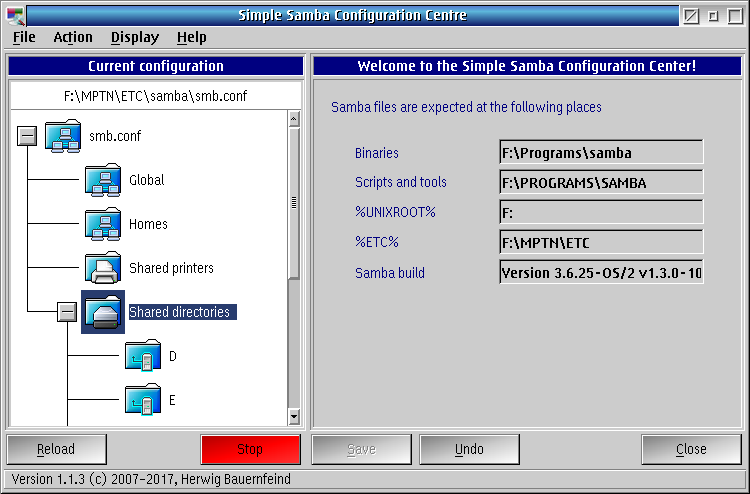Select share D label in tree
This screenshot has width=750, height=494.
[173, 356]
